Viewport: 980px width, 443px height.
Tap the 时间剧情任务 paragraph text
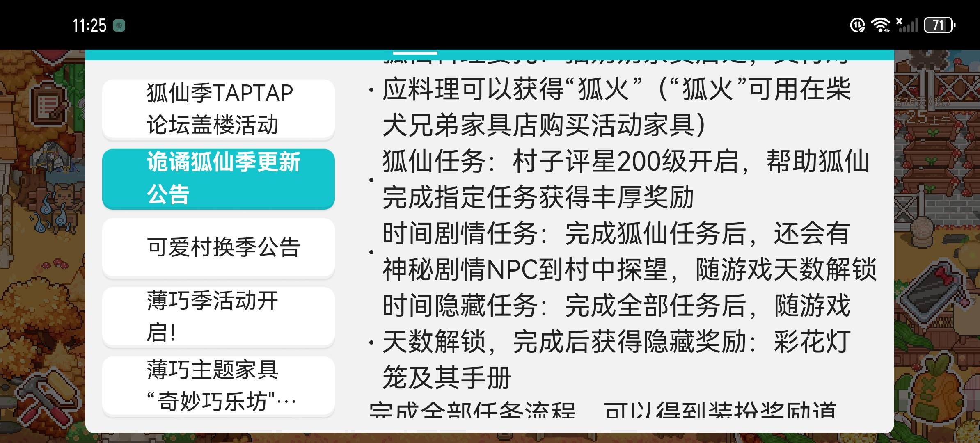629,251
